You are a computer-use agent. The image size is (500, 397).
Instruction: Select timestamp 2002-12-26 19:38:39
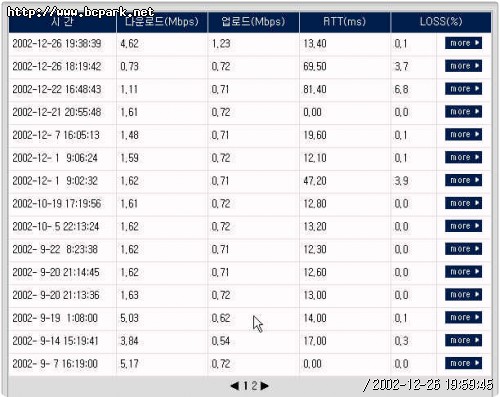tap(57, 44)
